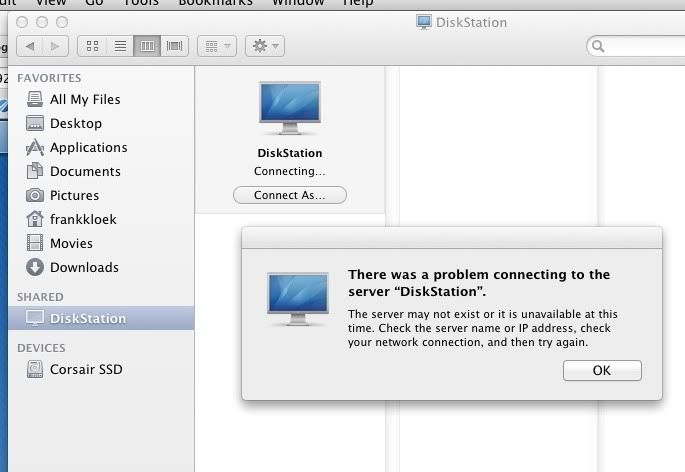Click the Finder search field
Image resolution: width=685 pixels, height=472 pixels.
point(638,46)
